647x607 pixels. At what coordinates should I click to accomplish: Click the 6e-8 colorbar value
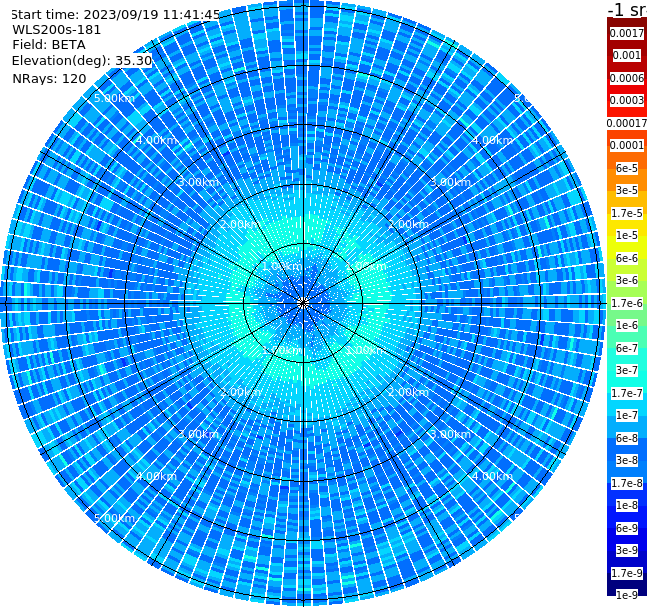[627, 438]
